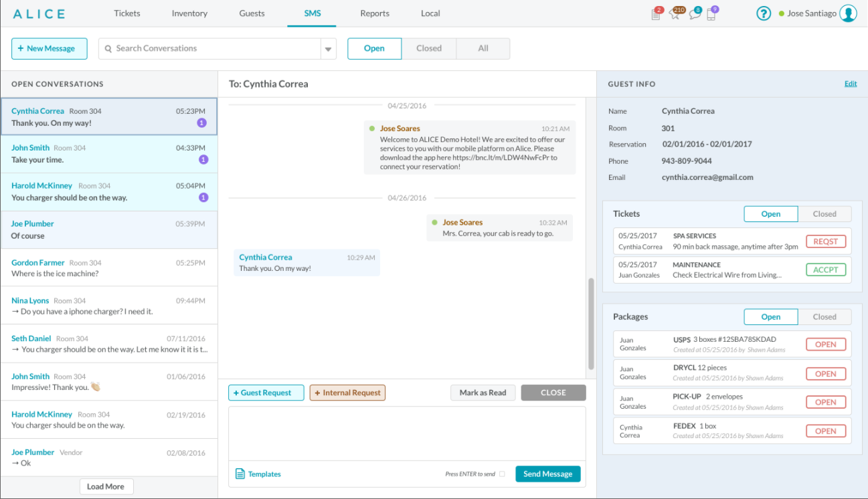The width and height of the screenshot is (868, 499).
Task: Switch Packages panel to Closed
Action: coord(825,316)
